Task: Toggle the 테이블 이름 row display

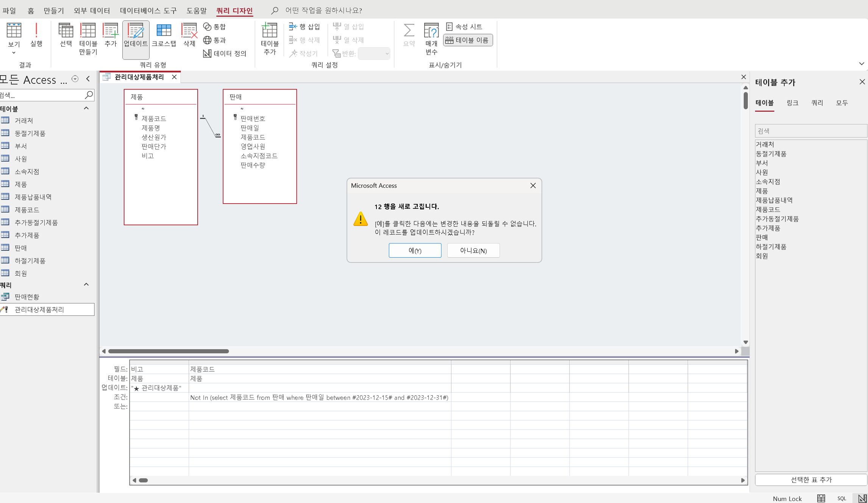Action: coord(468,40)
